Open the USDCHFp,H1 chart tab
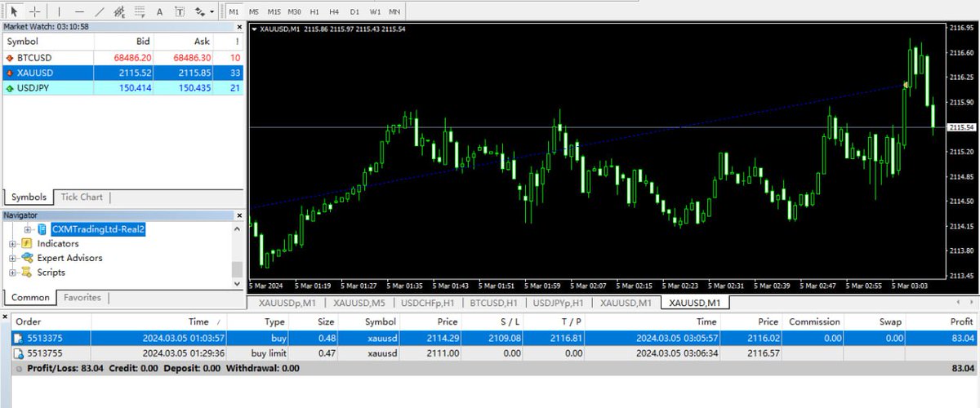The width and height of the screenshot is (980, 408). click(x=430, y=303)
